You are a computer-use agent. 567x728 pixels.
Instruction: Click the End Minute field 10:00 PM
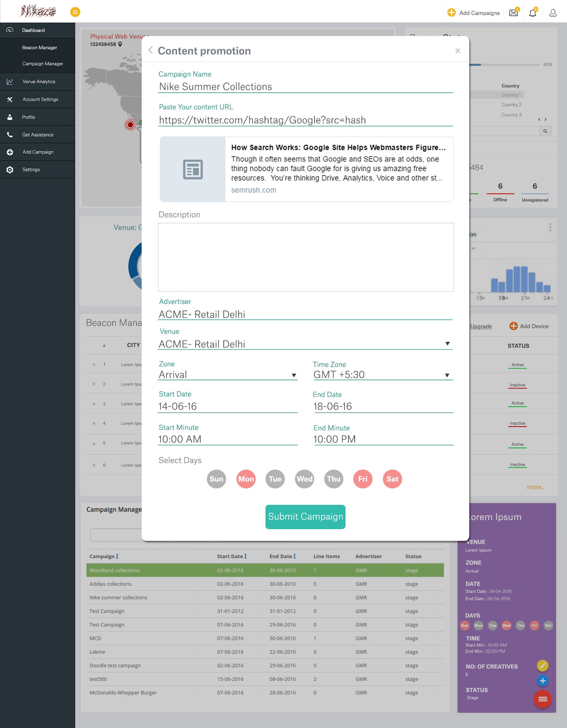tap(383, 439)
